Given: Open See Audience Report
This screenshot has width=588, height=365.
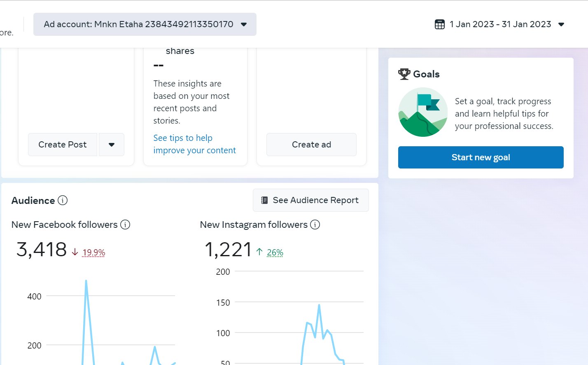Looking at the screenshot, I should (311, 200).
